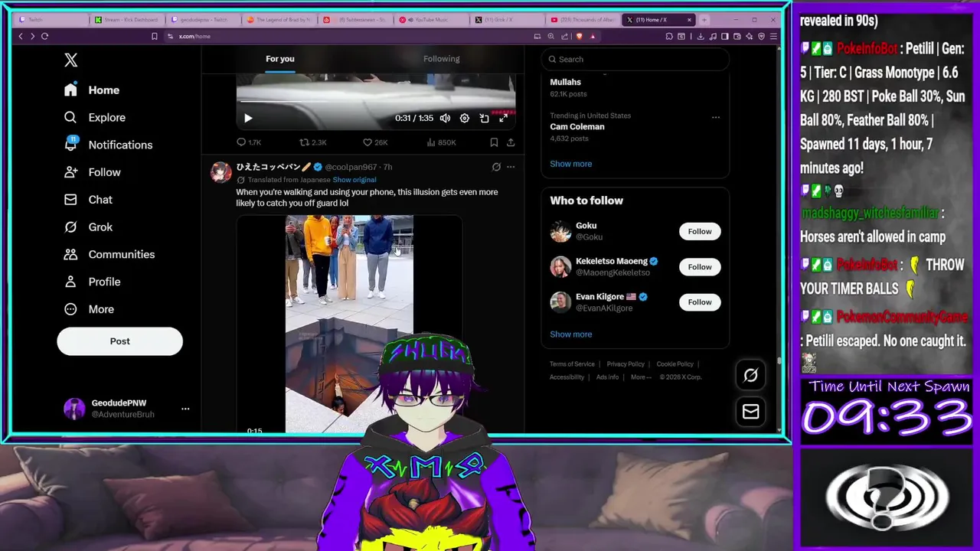
Task: Switch to the YouTube Music browser tab
Action: click(432, 20)
